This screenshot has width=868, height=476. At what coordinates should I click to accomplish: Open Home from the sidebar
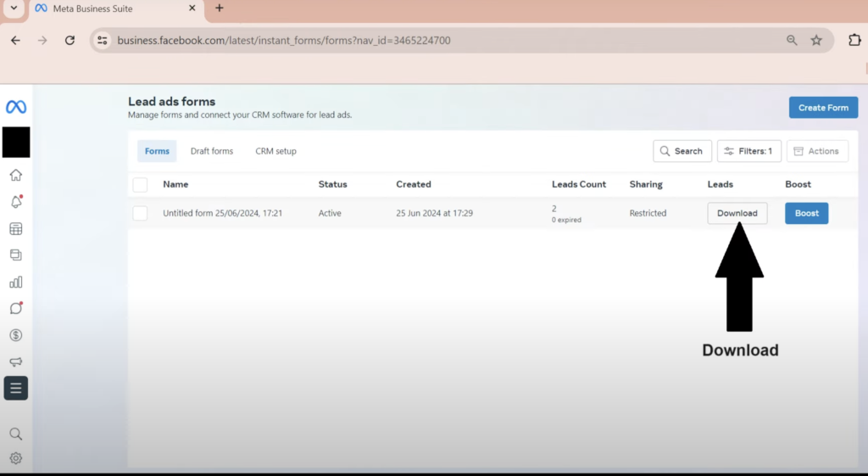16,176
